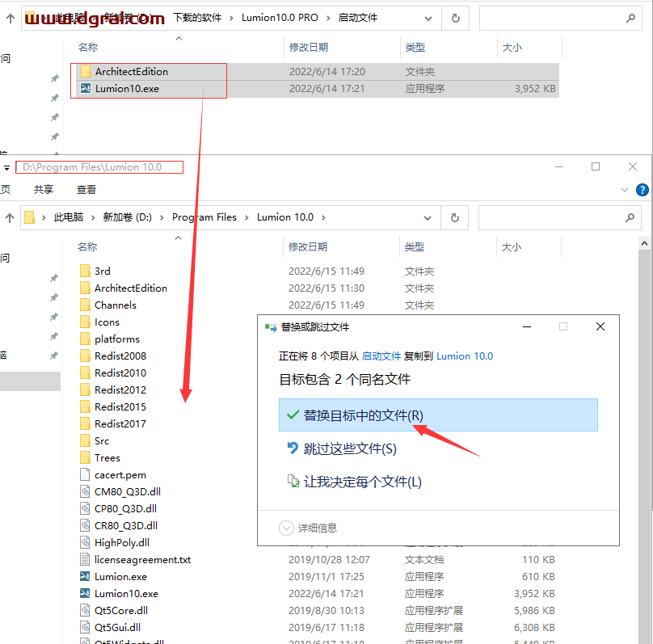Open the 共享 ribbon tab
Image resolution: width=653 pixels, height=644 pixels.
[x=44, y=189]
